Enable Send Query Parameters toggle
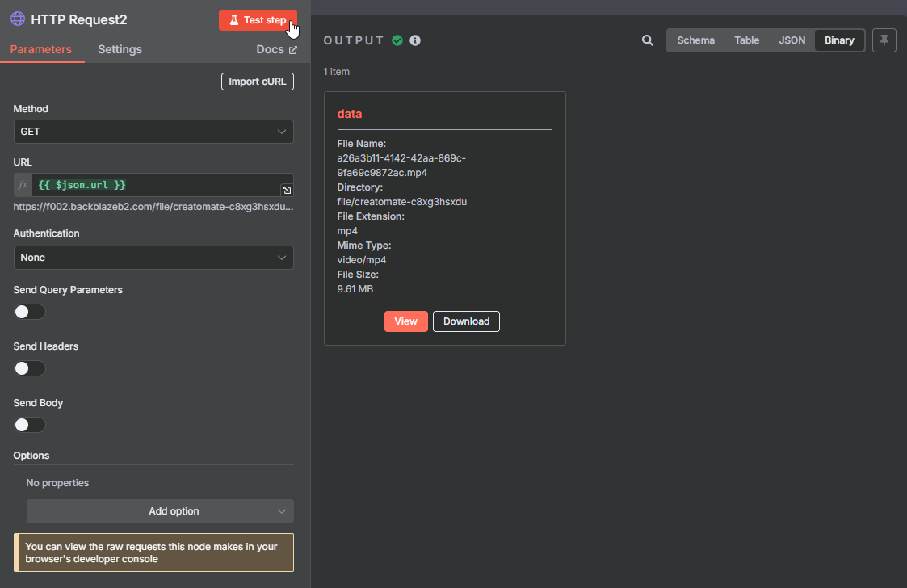Image resolution: width=907 pixels, height=588 pixels. 30,312
